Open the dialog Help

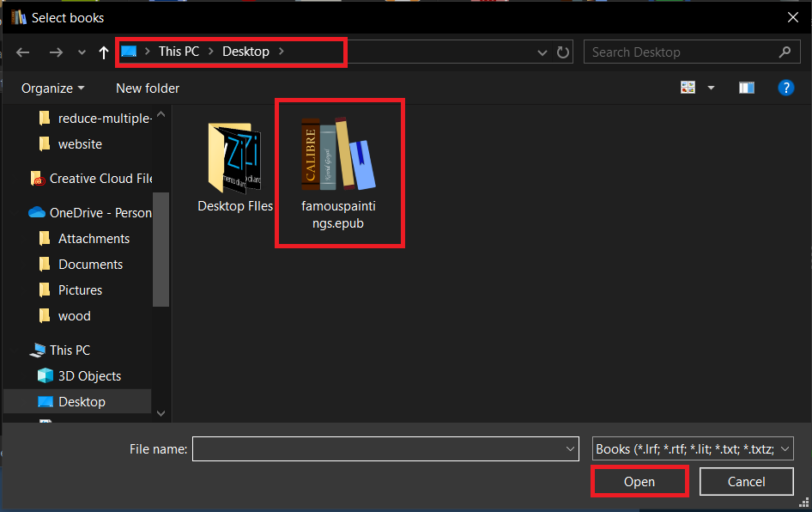tap(786, 87)
